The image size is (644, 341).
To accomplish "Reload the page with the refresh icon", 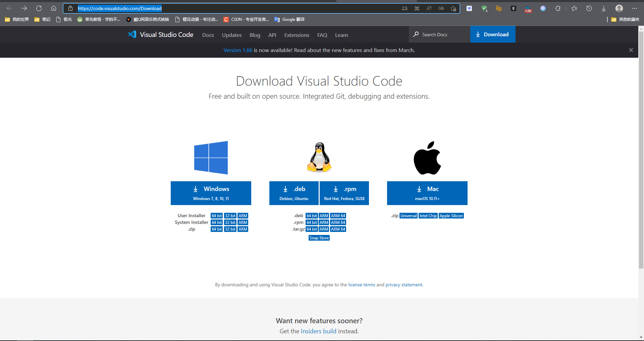I will click(x=39, y=8).
